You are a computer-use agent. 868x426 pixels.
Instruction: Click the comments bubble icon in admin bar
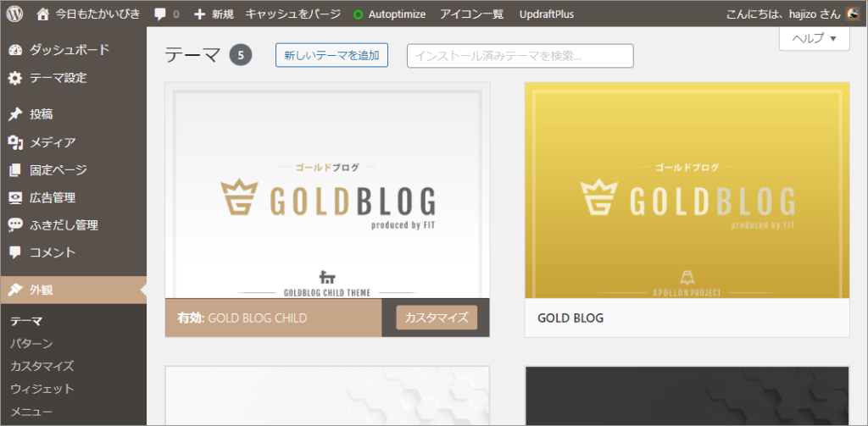(x=160, y=15)
